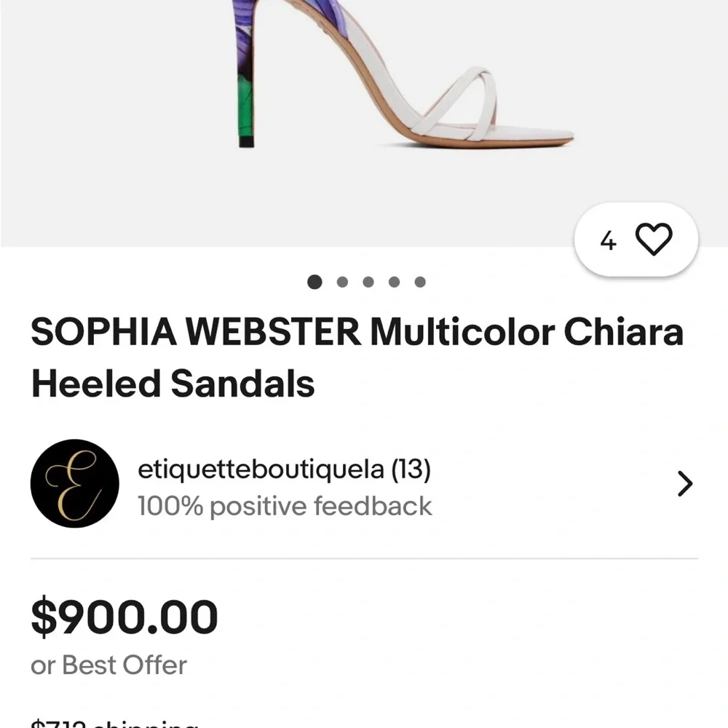Select the fourth carousel navigation dot

click(x=393, y=282)
